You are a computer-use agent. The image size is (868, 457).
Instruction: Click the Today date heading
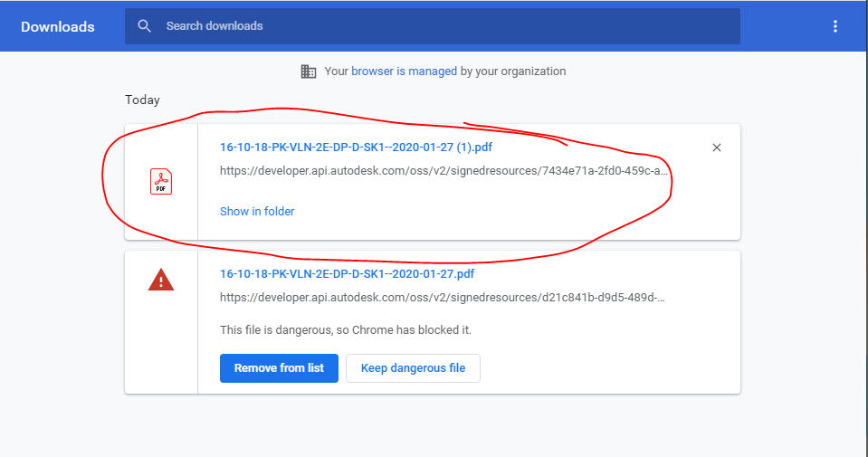[x=142, y=100]
